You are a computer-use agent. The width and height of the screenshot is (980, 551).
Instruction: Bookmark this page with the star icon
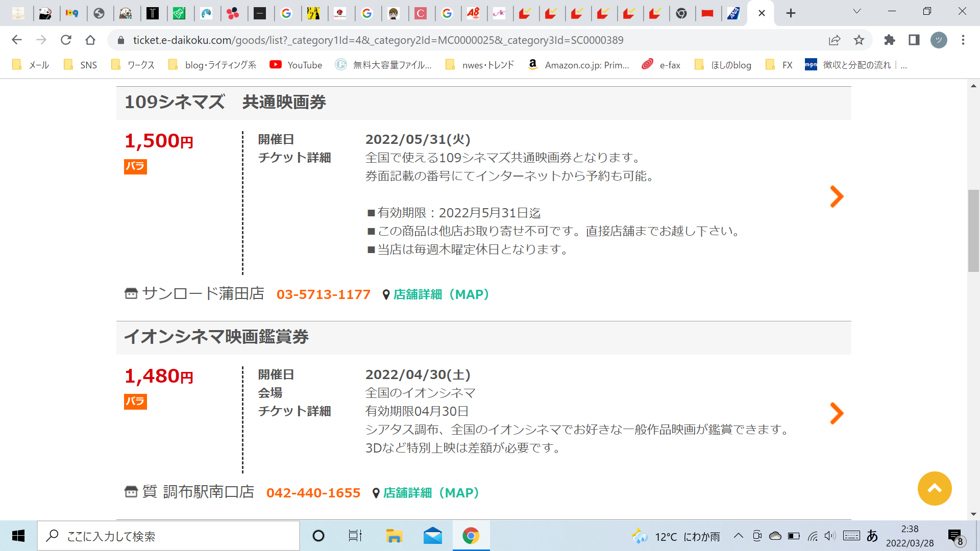pos(859,40)
